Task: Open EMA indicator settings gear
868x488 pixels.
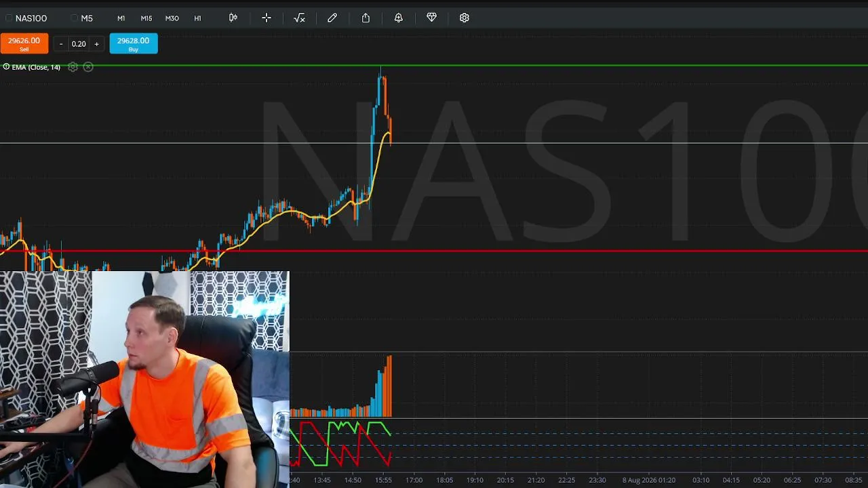Action: [73, 66]
